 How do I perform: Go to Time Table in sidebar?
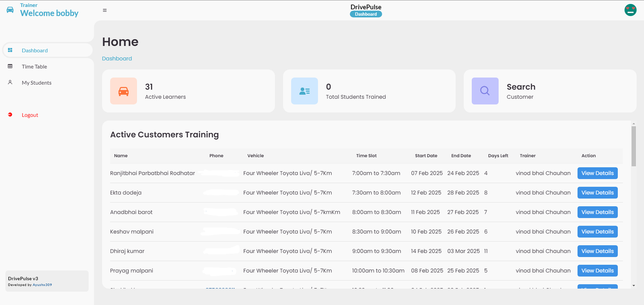tap(34, 66)
